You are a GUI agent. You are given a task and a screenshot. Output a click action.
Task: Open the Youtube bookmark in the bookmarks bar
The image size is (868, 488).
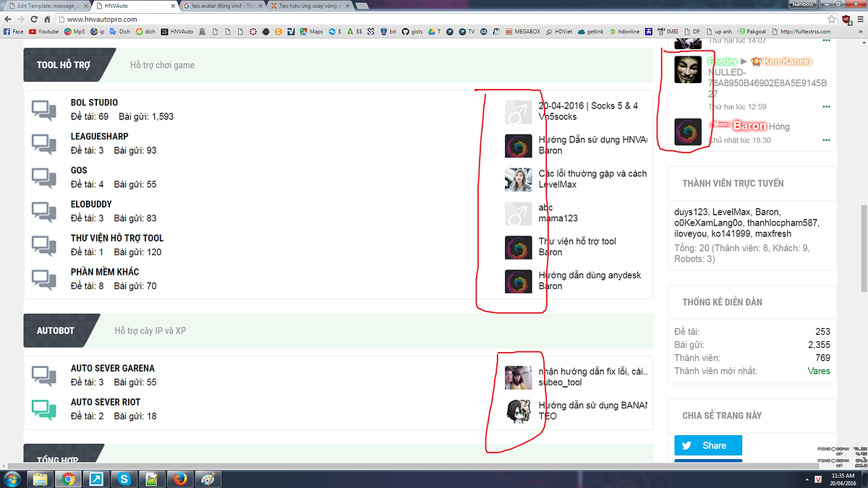43,32
